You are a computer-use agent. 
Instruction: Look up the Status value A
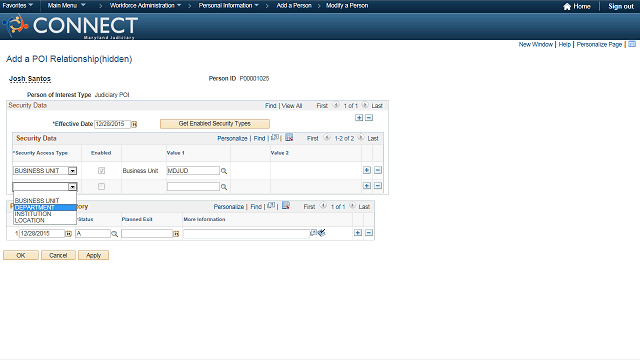tap(115, 234)
